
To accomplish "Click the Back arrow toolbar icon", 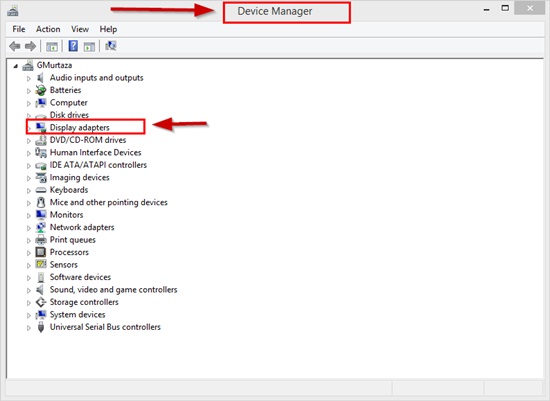I will (15, 46).
